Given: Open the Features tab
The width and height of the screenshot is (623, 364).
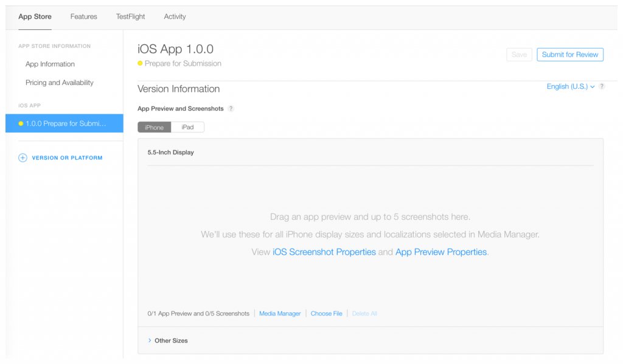Looking at the screenshot, I should click(x=83, y=17).
